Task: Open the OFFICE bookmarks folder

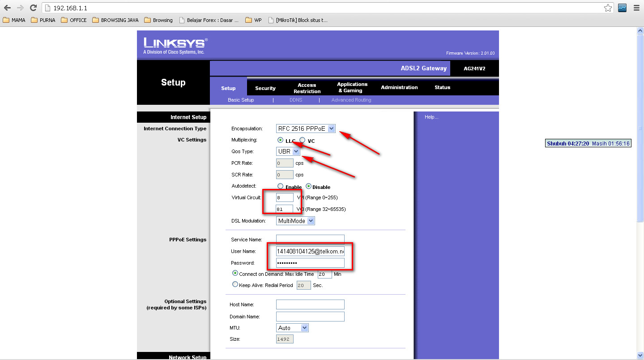Action: click(x=74, y=20)
